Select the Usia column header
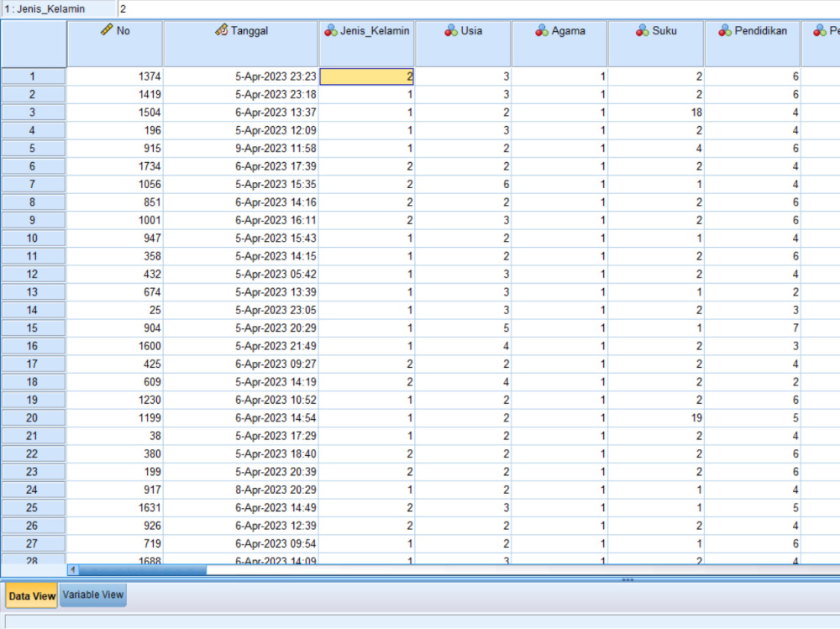 [463, 44]
